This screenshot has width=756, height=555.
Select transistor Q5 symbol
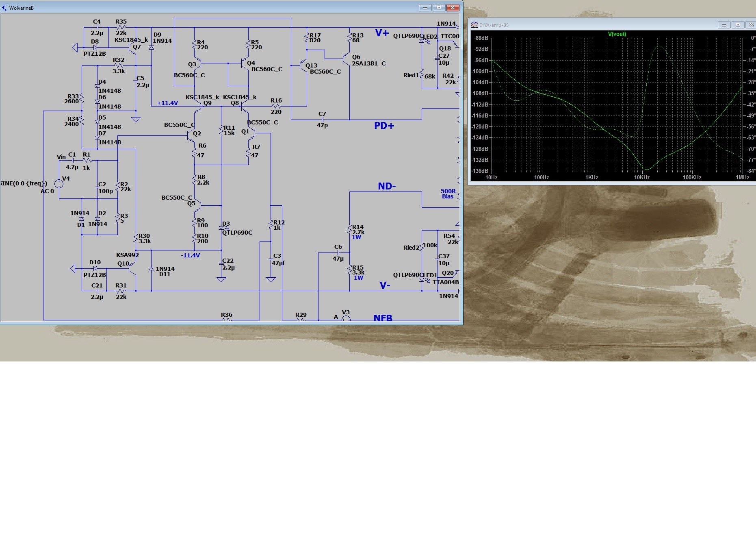198,205
